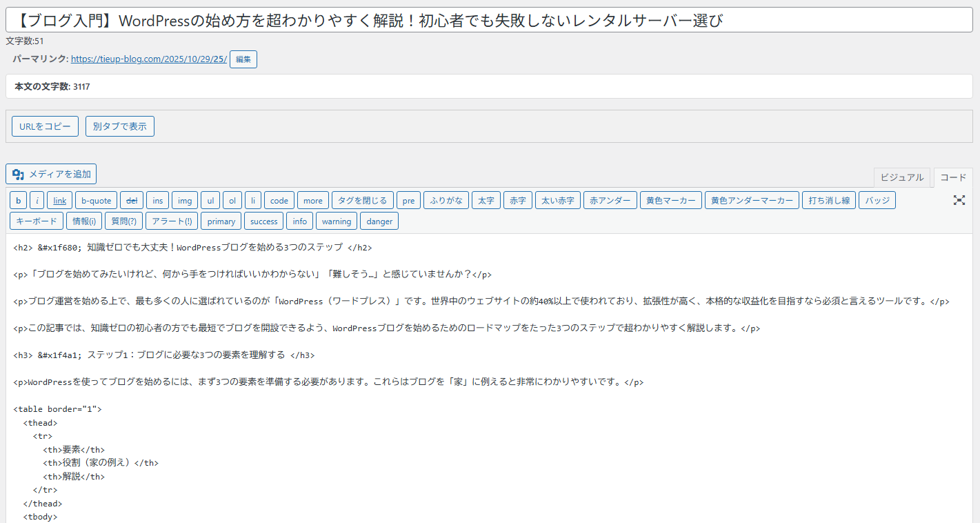Click the fullscreen distraction-free mode icon
The width and height of the screenshot is (980, 523).
(x=959, y=200)
